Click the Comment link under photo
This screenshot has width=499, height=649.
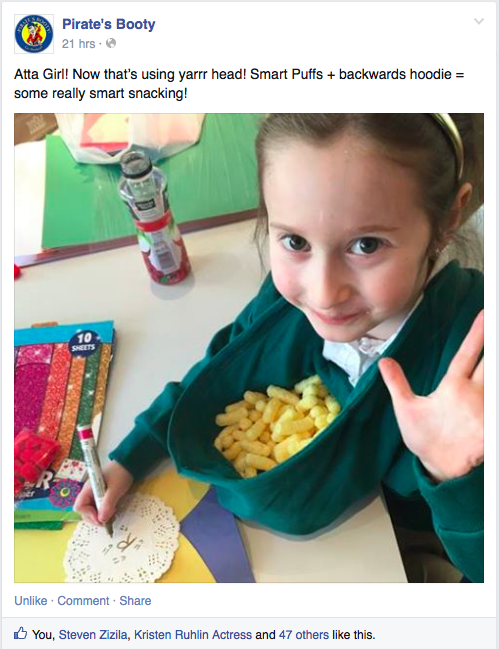point(83,601)
